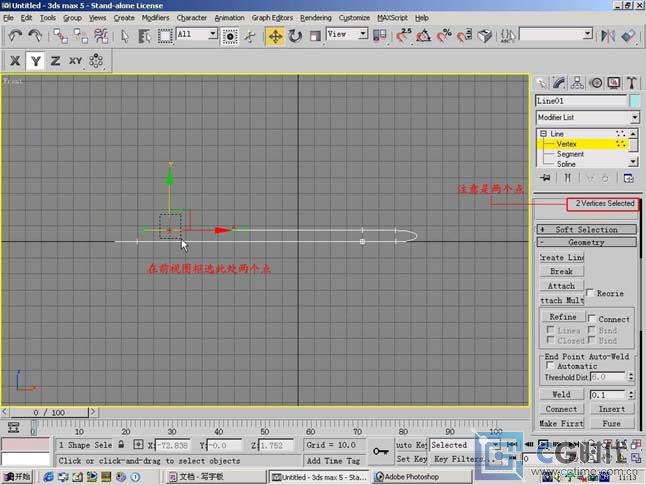
Task: Toggle the 2.5D Snap icon
Action: coord(404,36)
